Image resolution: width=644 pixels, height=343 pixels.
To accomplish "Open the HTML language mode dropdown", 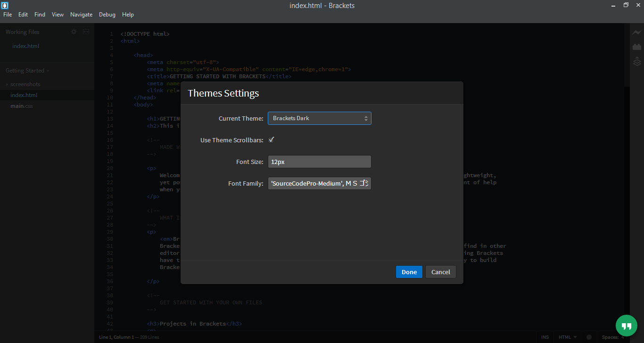I will [x=567, y=337].
